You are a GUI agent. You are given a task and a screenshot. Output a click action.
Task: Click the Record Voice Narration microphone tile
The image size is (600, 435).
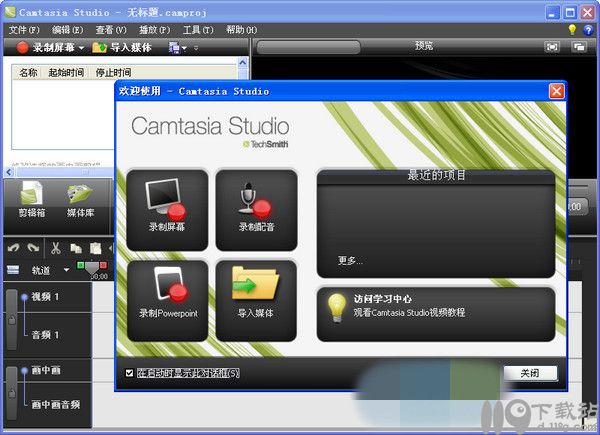tap(256, 210)
